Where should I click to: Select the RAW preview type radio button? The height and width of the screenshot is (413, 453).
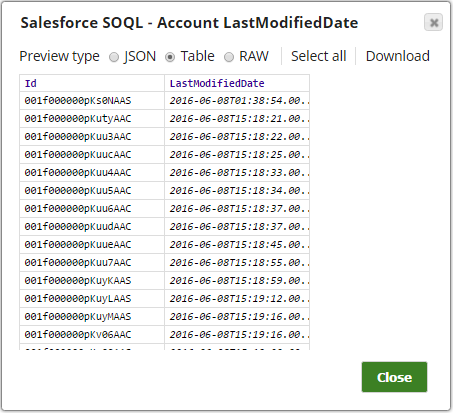point(229,57)
